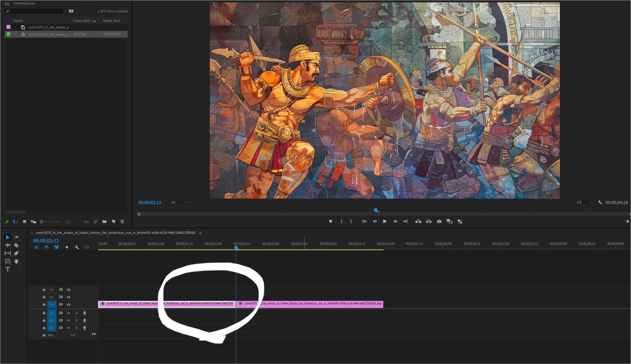Mute audio track A1
This screenshot has width=631, height=364.
68,313
